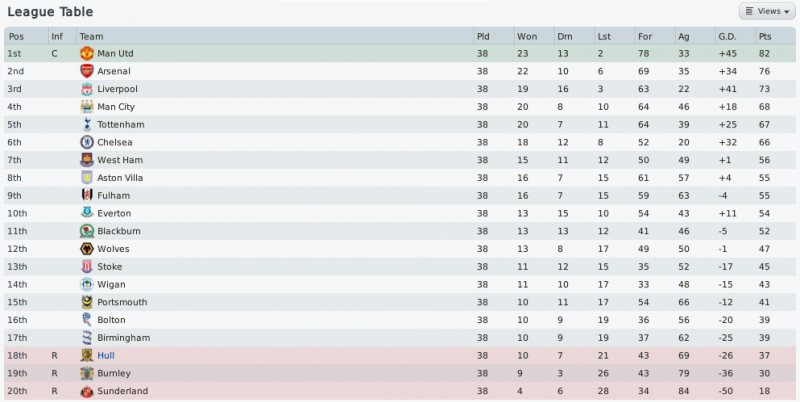Click the West Ham badge icon
800x402 pixels.
click(86, 160)
